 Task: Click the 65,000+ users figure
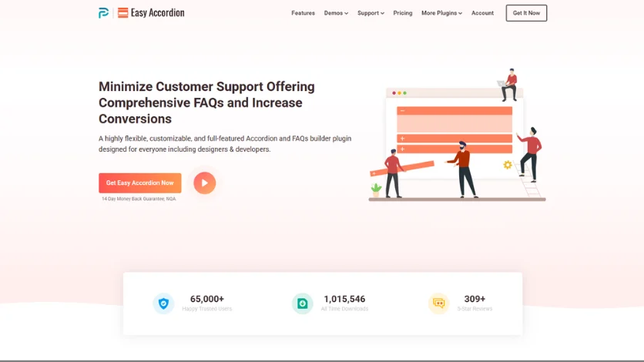(x=207, y=299)
